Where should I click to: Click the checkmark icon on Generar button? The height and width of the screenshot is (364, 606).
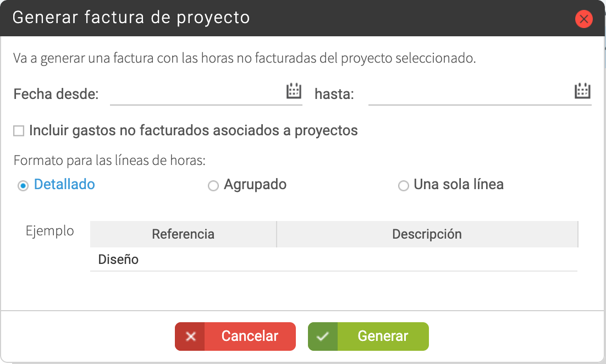coord(323,337)
